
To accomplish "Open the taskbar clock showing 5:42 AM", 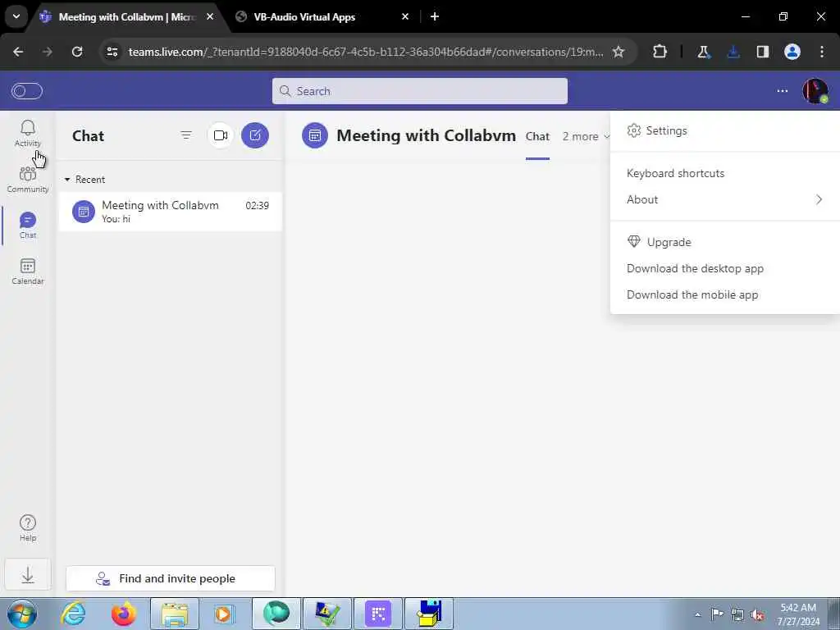I will pos(798,614).
